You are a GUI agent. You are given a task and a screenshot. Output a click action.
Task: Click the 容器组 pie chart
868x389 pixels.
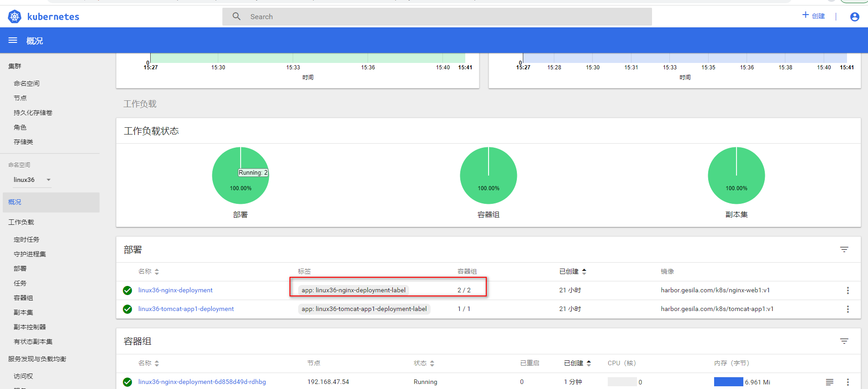489,176
